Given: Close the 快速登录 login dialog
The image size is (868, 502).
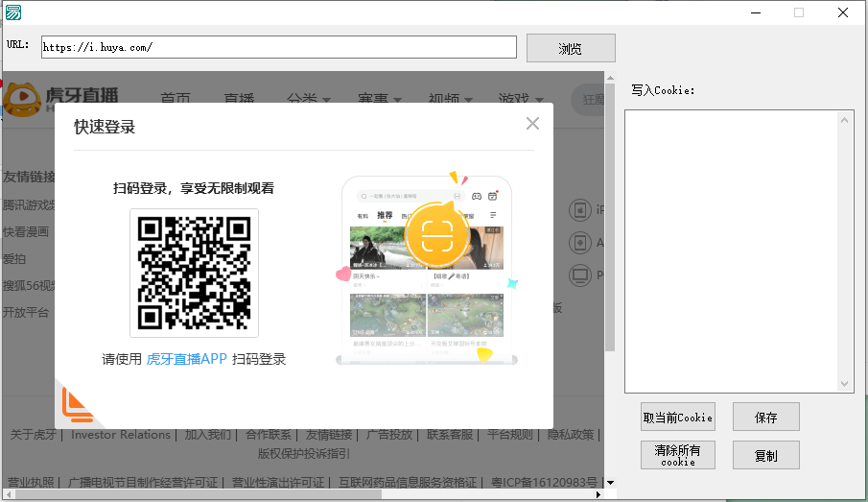Looking at the screenshot, I should point(532,124).
